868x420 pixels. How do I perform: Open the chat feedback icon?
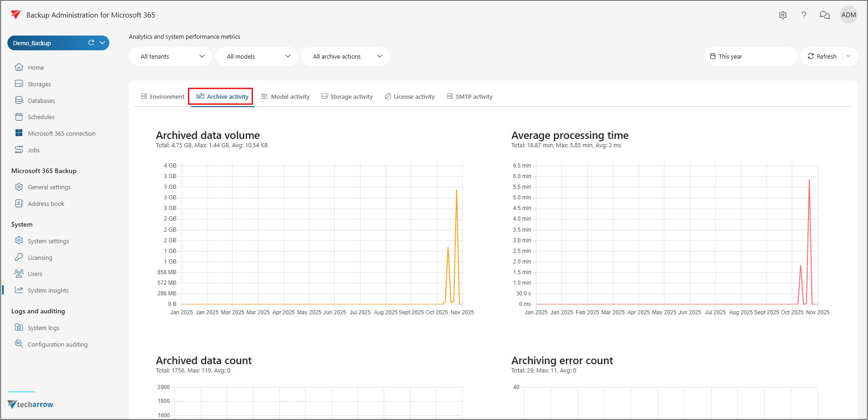pos(825,15)
